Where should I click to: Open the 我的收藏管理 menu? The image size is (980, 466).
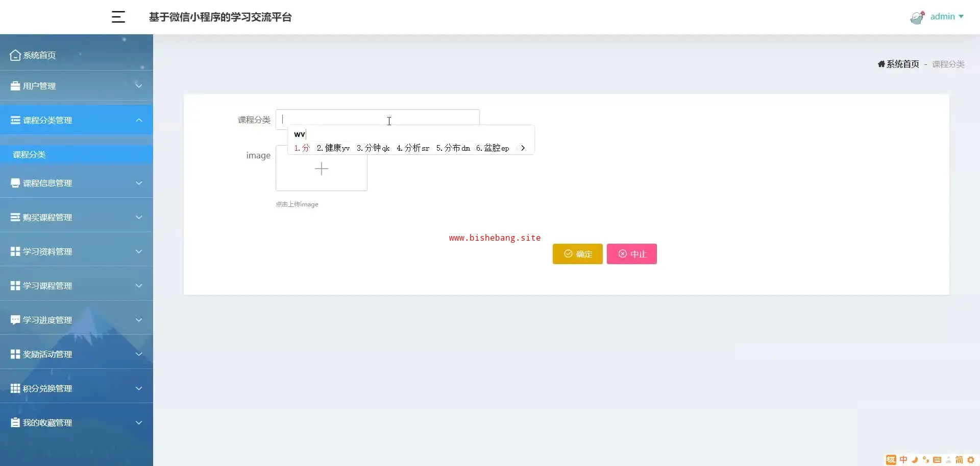77,423
